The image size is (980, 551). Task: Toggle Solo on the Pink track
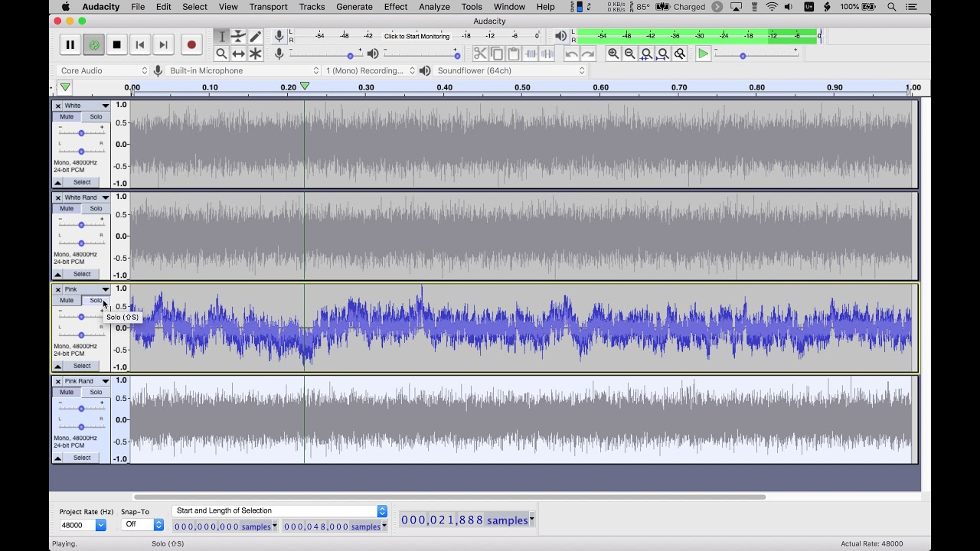point(96,301)
